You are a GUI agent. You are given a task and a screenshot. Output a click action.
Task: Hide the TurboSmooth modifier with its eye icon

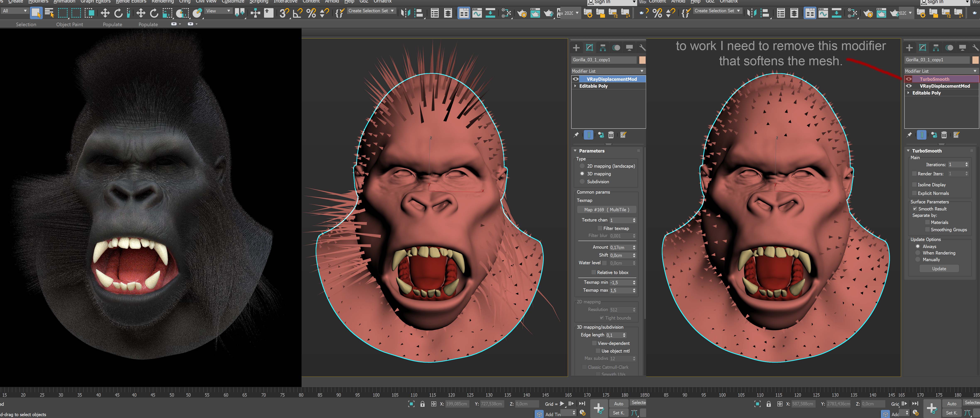point(909,79)
